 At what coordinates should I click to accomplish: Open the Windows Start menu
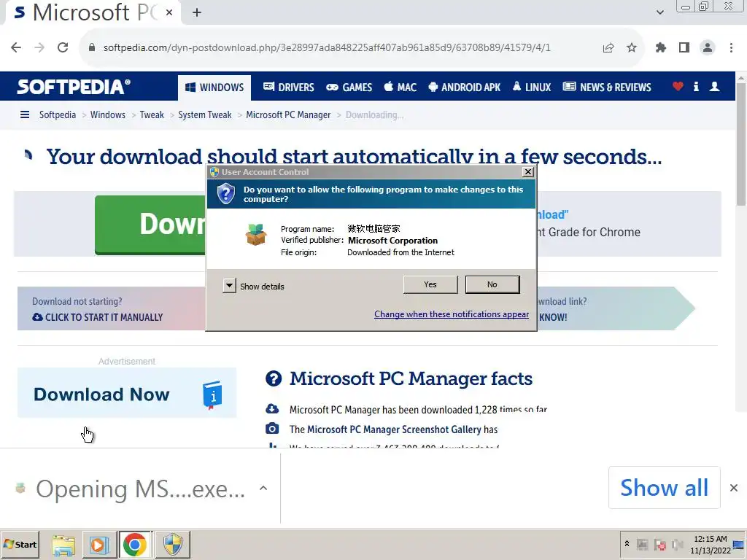20,544
